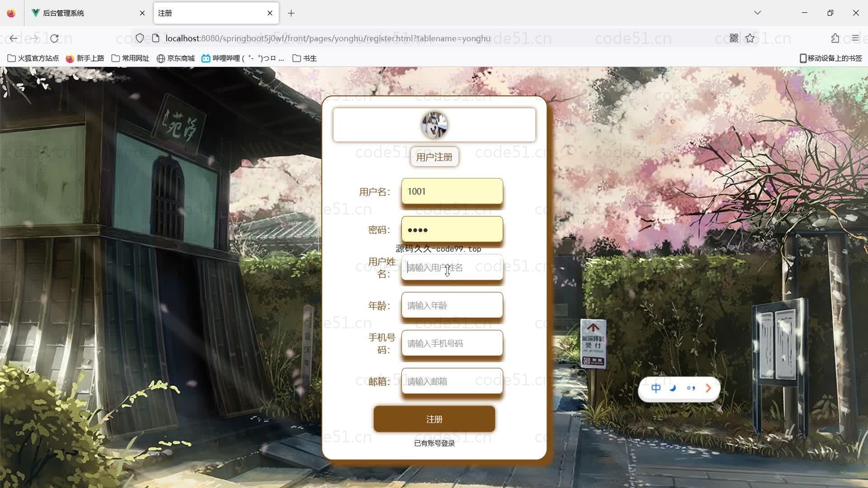
Task: Expand the list all tabs dropdown
Action: pyautogui.click(x=758, y=13)
